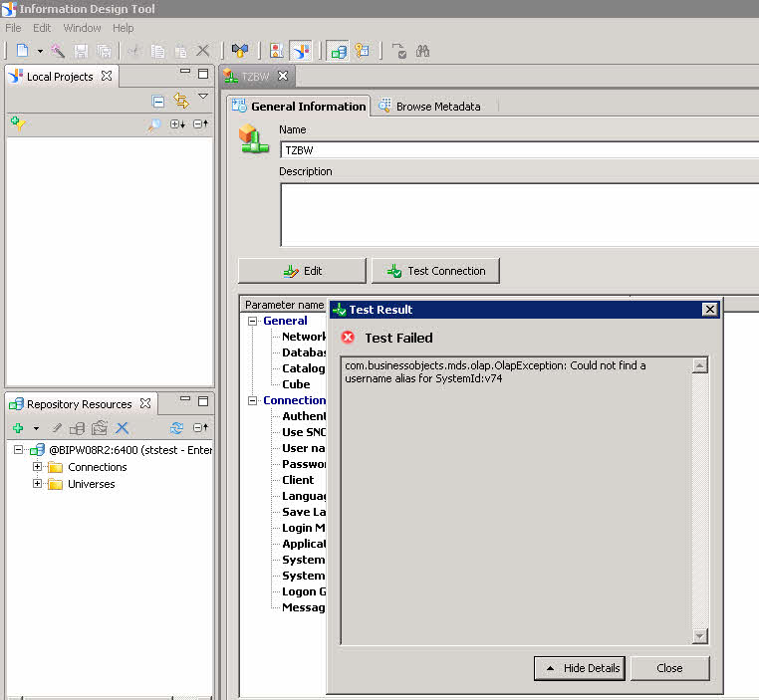
Task: Click Close button in Test Result dialog
Action: 669,668
